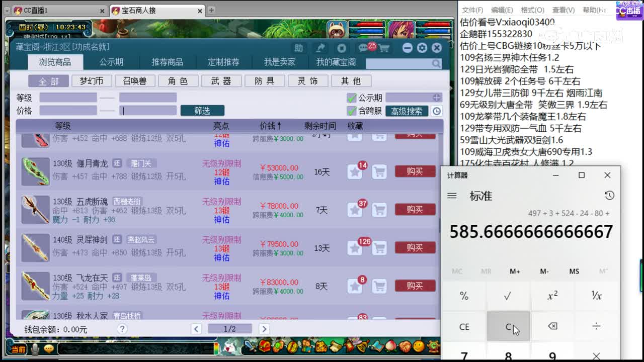The width and height of the screenshot is (644, 362).
Task: Focus the minimum 等级 input field
Action: pos(68,98)
